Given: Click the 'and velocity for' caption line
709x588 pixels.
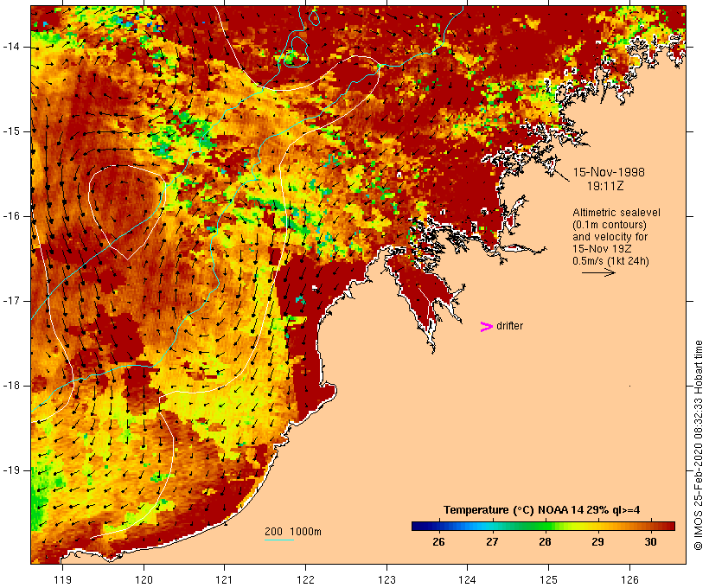Looking at the screenshot, I should click(610, 237).
